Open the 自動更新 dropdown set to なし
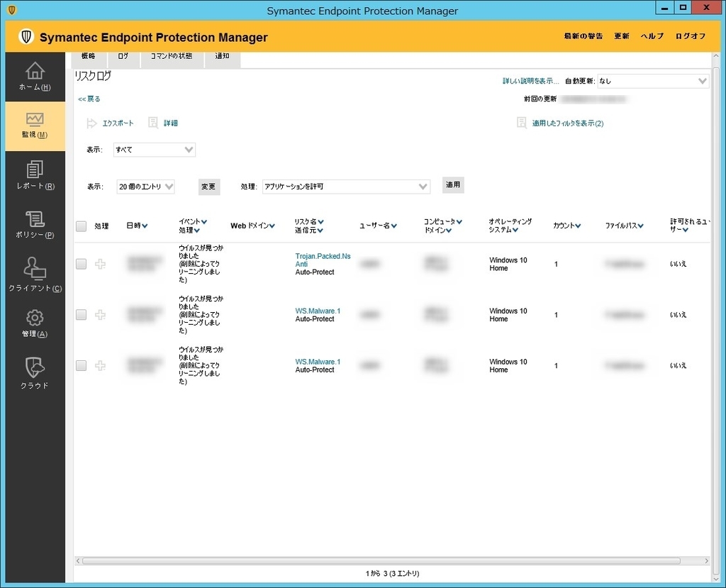Screen dimensions: 726x588 (653, 81)
